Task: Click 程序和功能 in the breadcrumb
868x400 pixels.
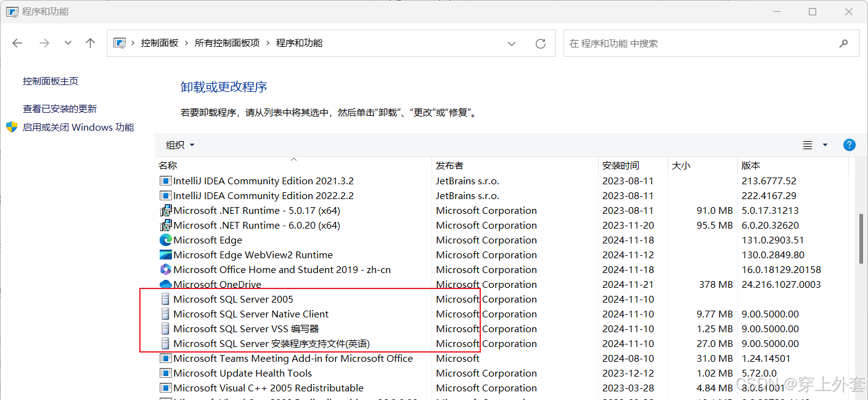Action: [x=299, y=43]
